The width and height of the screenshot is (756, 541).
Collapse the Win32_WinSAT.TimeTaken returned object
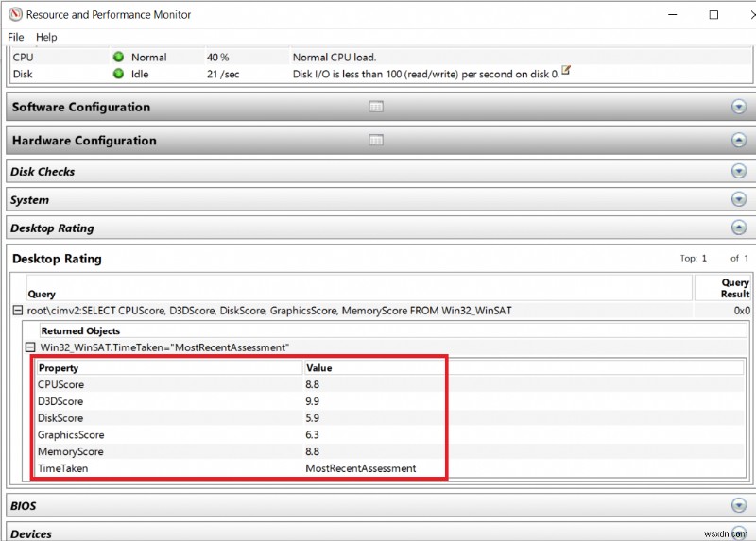coord(30,347)
